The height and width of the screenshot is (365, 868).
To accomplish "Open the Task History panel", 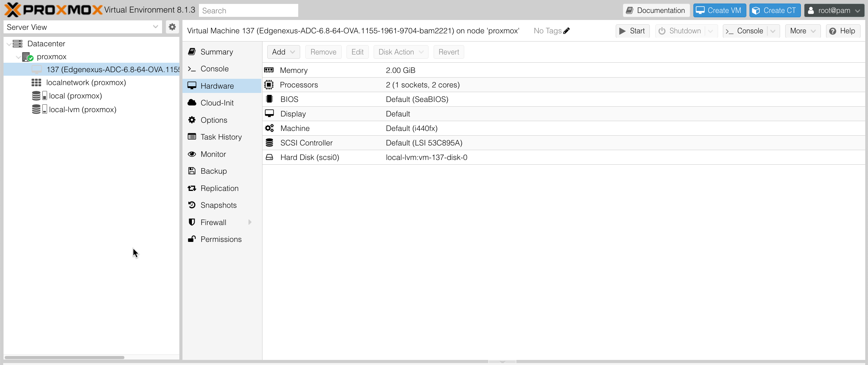I will [221, 137].
